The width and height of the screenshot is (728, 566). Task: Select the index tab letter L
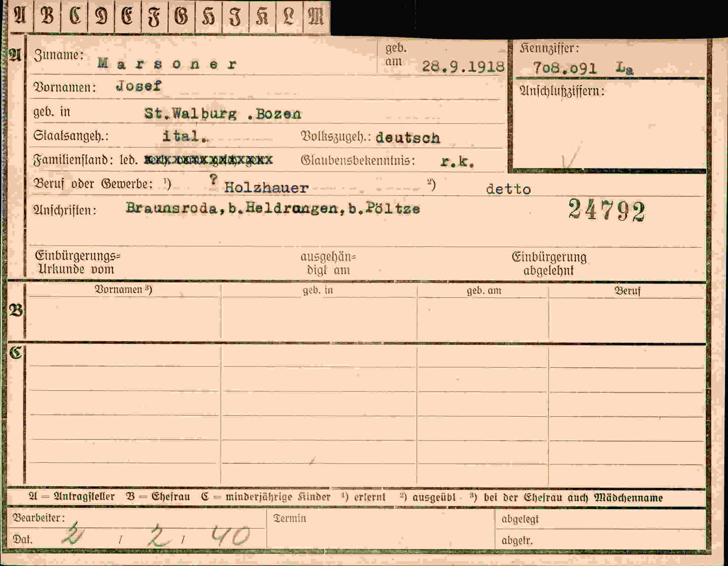tap(289, 16)
